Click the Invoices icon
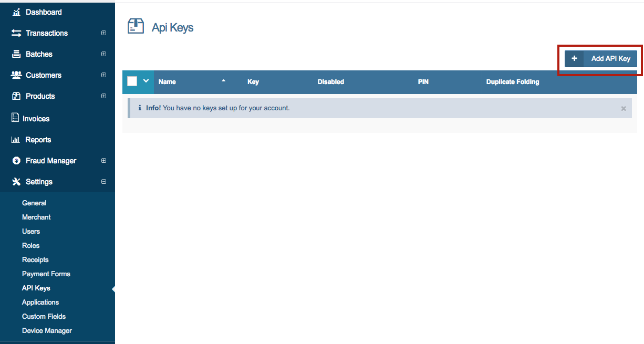Screen dimensions: 644x344 [16, 118]
